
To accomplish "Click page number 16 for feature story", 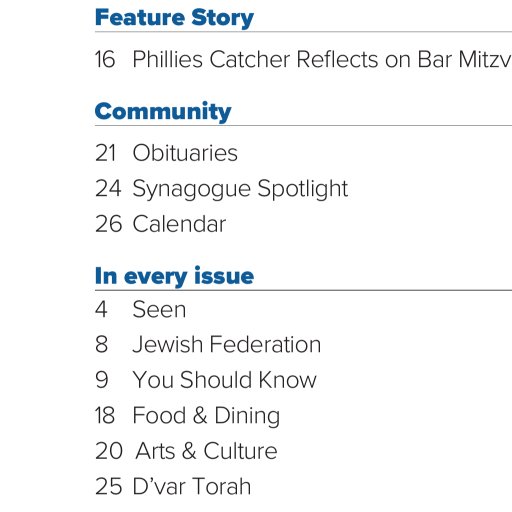I will pos(105,59).
